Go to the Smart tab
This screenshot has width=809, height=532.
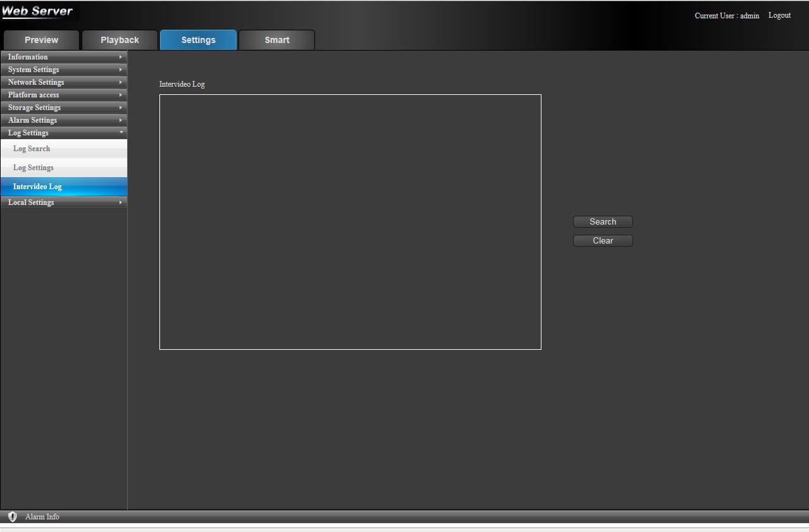[276, 40]
